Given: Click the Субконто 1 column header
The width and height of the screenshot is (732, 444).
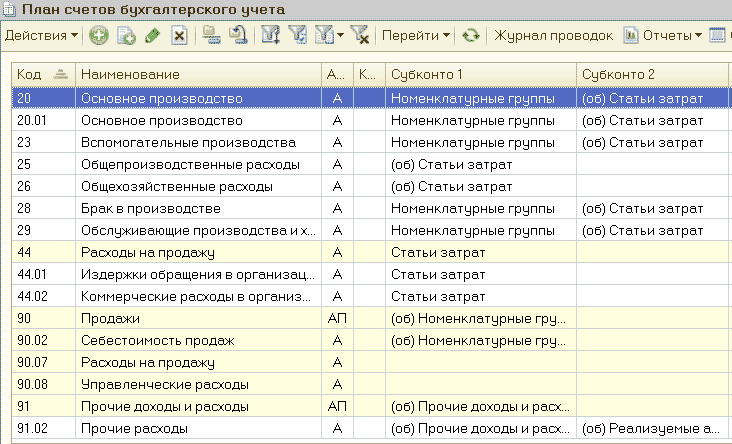Looking at the screenshot, I should coord(481,74).
